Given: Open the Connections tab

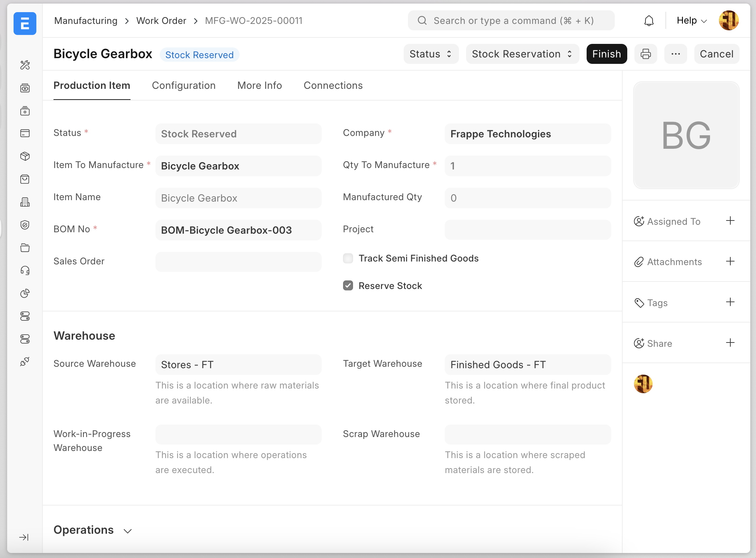Looking at the screenshot, I should pyautogui.click(x=333, y=86).
